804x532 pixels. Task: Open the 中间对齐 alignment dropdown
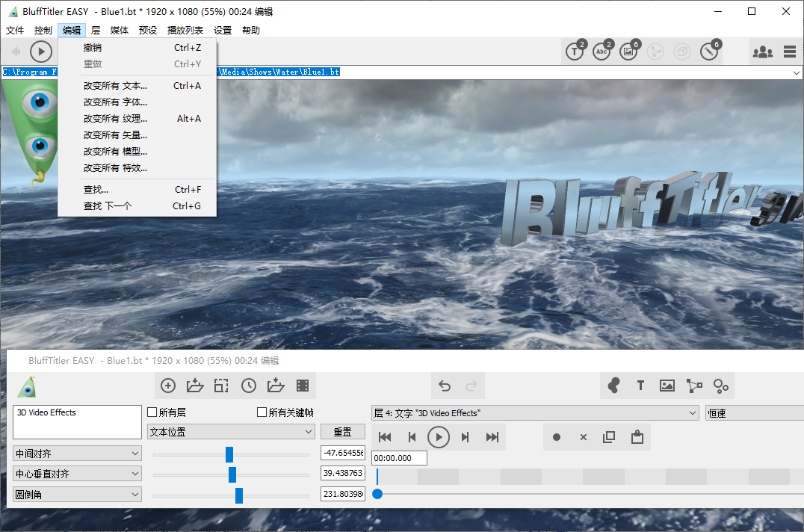[x=77, y=454]
